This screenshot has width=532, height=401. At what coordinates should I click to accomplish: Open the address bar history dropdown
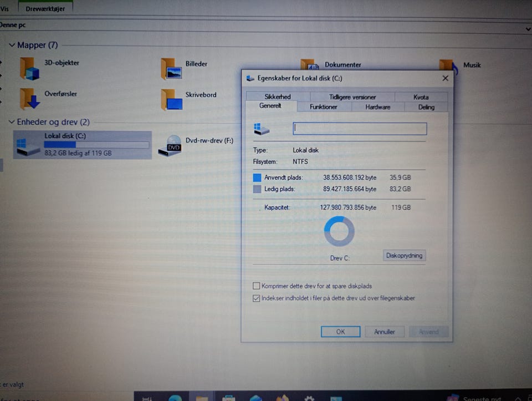coord(528,29)
